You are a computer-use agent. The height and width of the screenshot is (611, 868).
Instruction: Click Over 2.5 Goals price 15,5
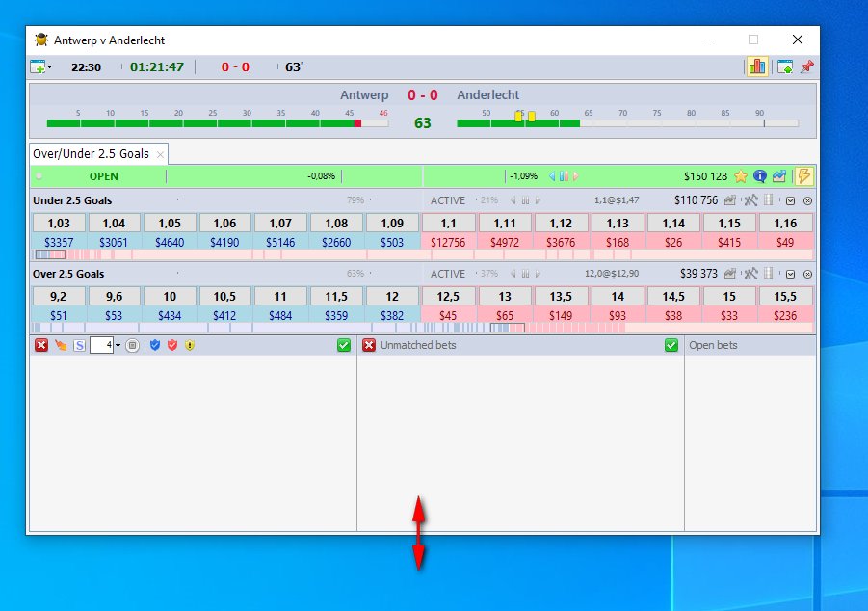(785, 297)
